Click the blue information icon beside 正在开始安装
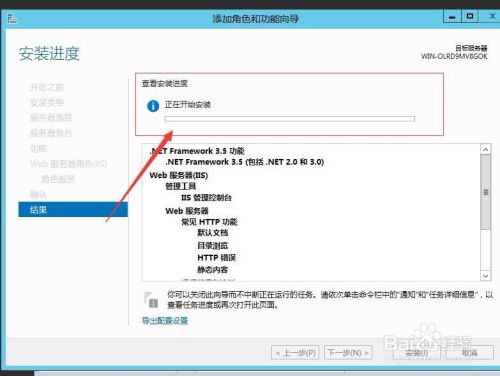Image resolution: width=500 pixels, height=376 pixels. click(x=153, y=106)
